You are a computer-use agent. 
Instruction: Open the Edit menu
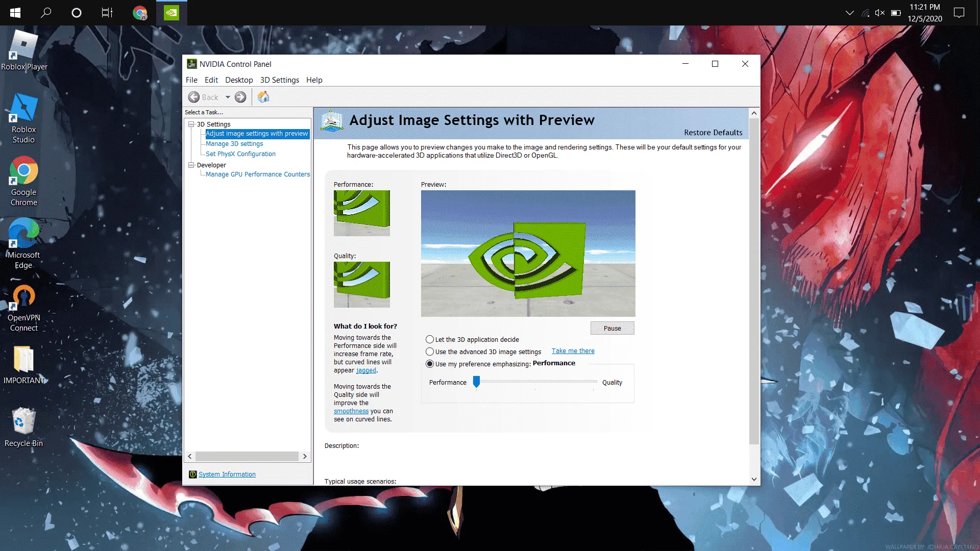pyautogui.click(x=211, y=80)
